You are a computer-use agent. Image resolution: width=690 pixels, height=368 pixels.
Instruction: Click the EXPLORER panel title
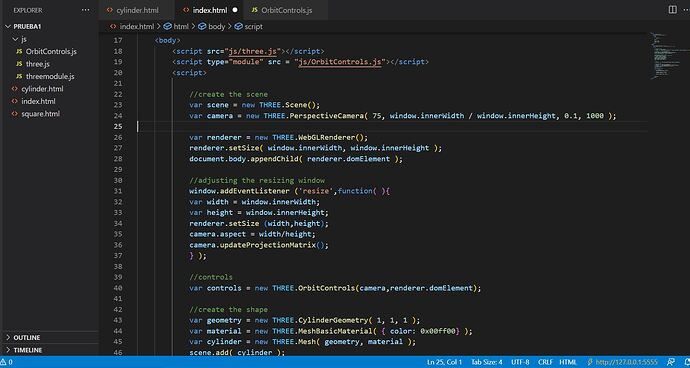[28, 10]
